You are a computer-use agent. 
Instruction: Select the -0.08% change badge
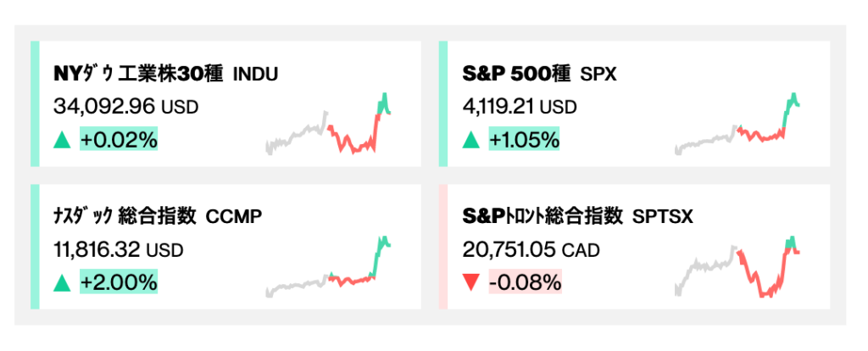(524, 283)
